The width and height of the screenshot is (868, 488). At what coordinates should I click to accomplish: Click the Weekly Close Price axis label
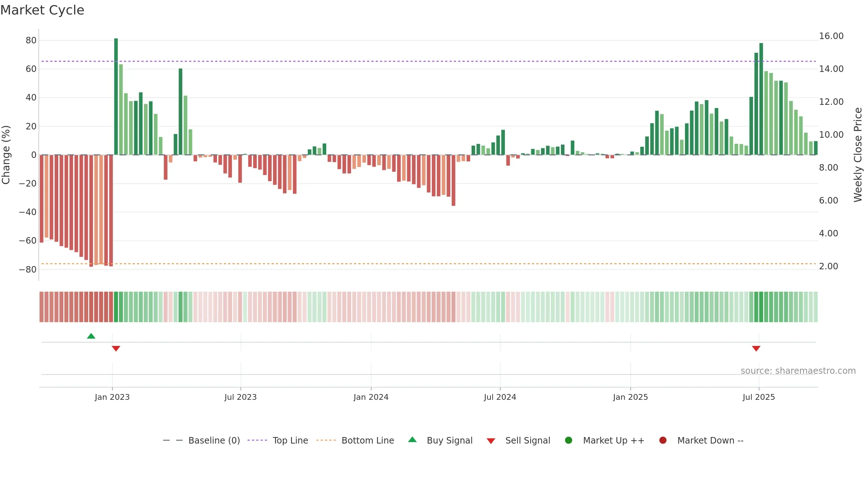[858, 155]
